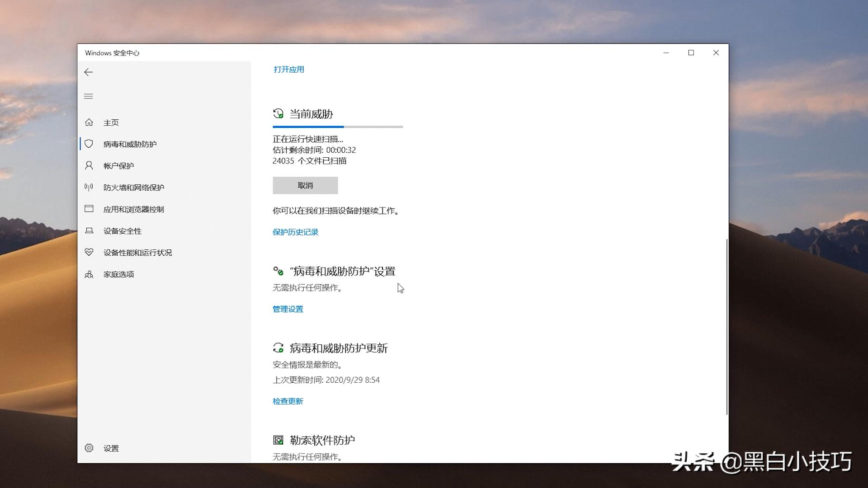Click 管理设置 under threat protection settings
The width and height of the screenshot is (868, 488).
(x=288, y=309)
